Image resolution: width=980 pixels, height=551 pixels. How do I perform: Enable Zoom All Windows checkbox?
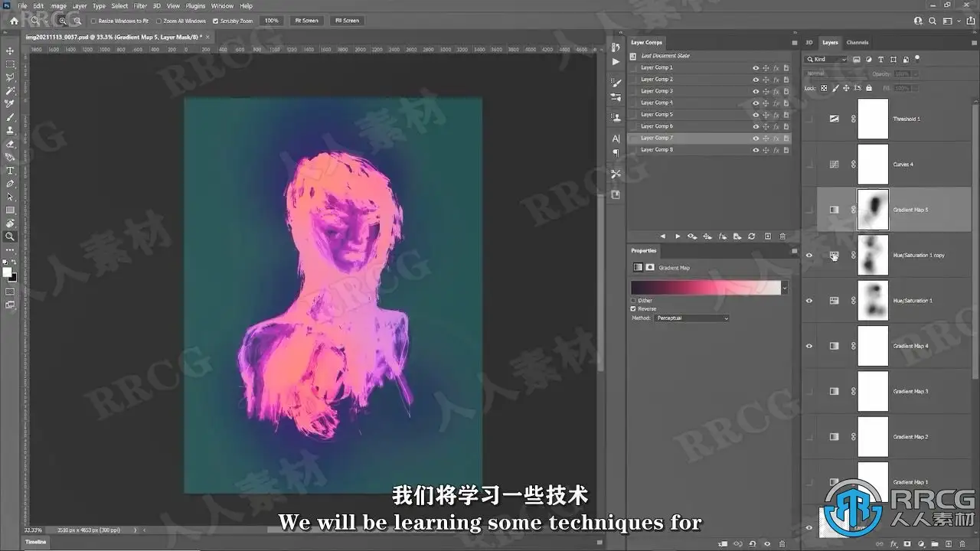(158, 21)
